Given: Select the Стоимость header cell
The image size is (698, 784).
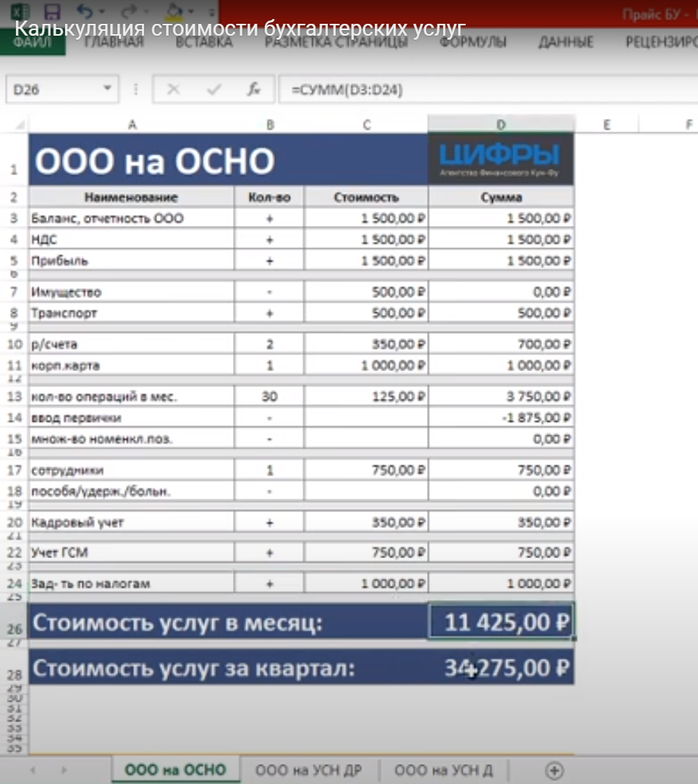Looking at the screenshot, I should pos(366,197).
